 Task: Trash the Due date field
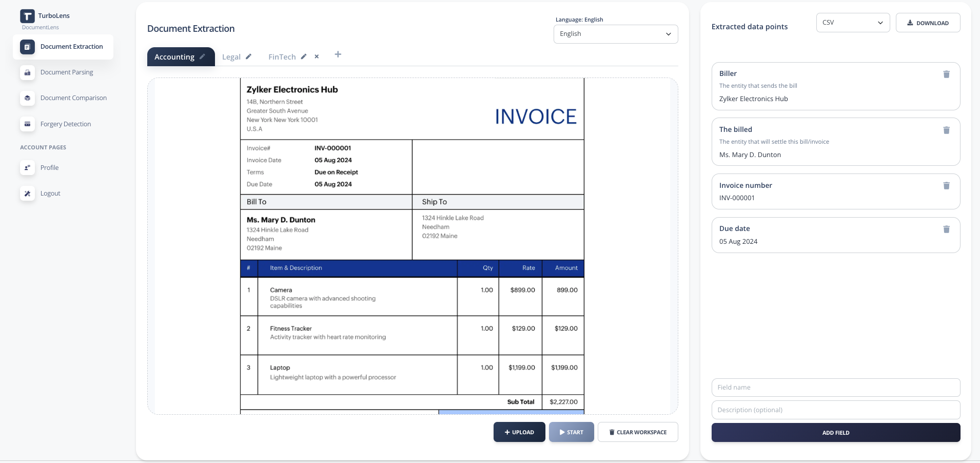pyautogui.click(x=946, y=229)
